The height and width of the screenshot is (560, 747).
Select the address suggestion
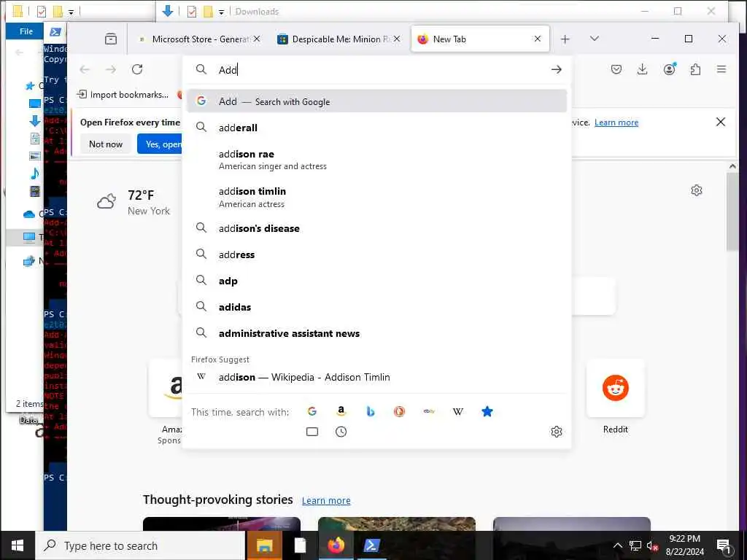(377, 254)
